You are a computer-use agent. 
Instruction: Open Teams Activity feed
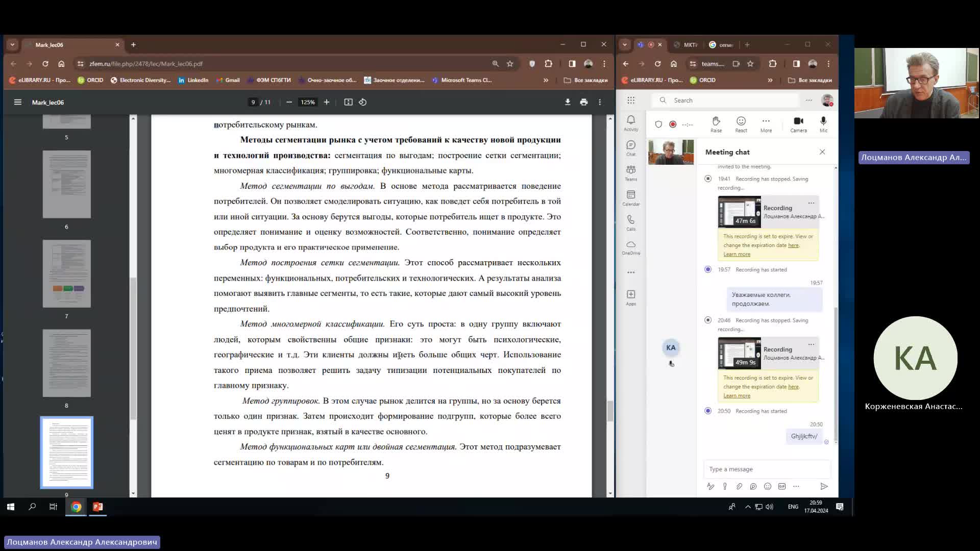click(x=631, y=123)
